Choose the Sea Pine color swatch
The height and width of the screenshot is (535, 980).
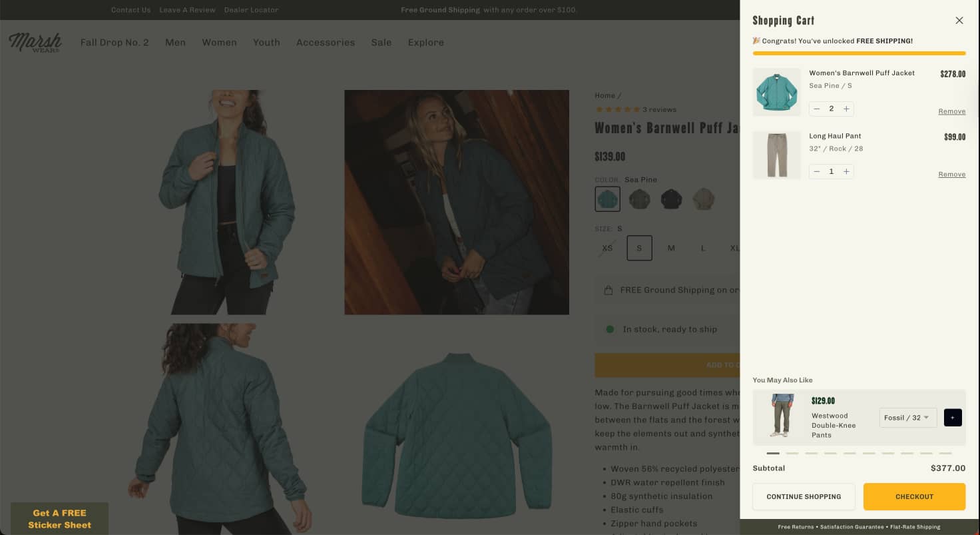click(x=607, y=199)
